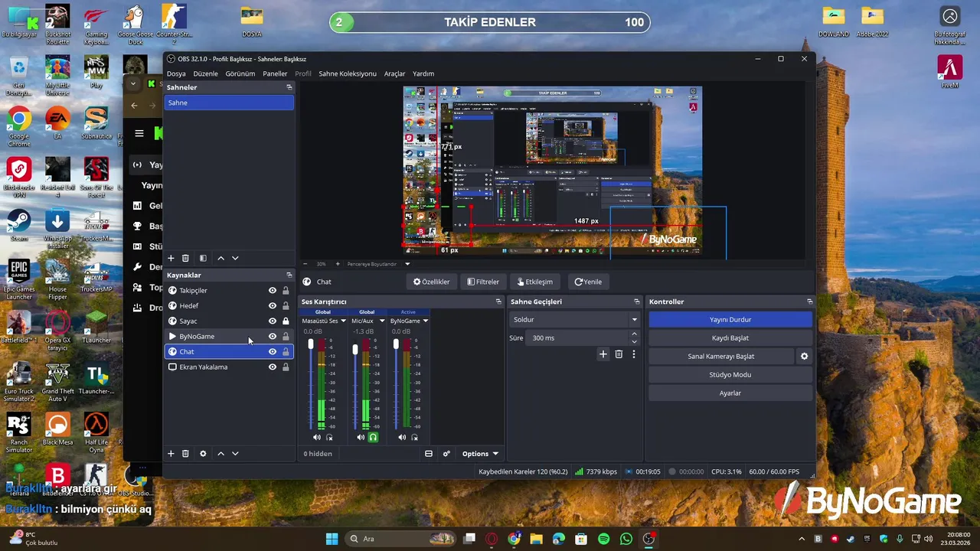
Task: Mute ByNoGame audio speaker icon
Action: [402, 438]
